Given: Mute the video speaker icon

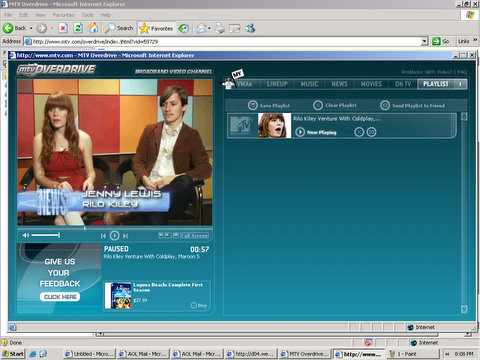Looking at the screenshot, I should coord(25,235).
